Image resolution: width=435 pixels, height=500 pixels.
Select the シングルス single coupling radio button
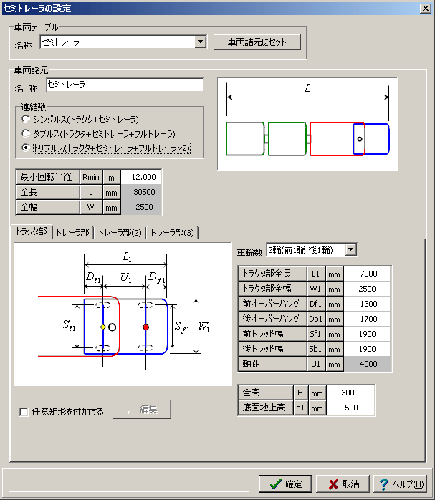pyautogui.click(x=25, y=119)
